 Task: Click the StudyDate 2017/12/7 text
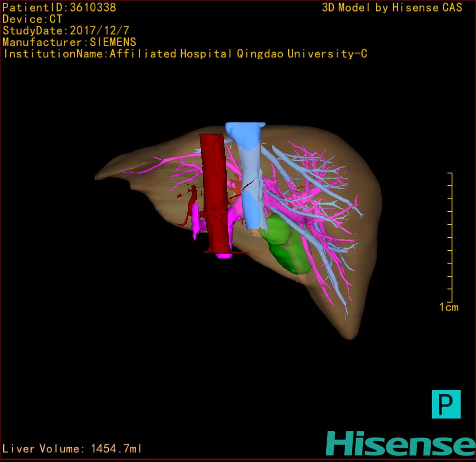(66, 31)
